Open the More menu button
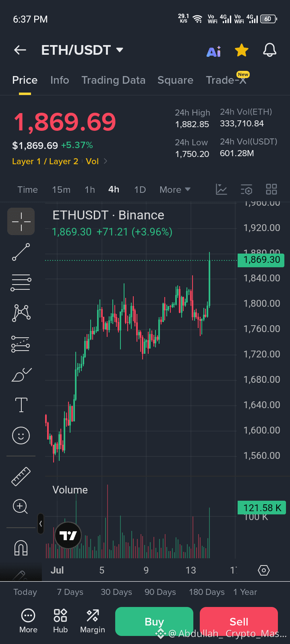 pyautogui.click(x=28, y=621)
